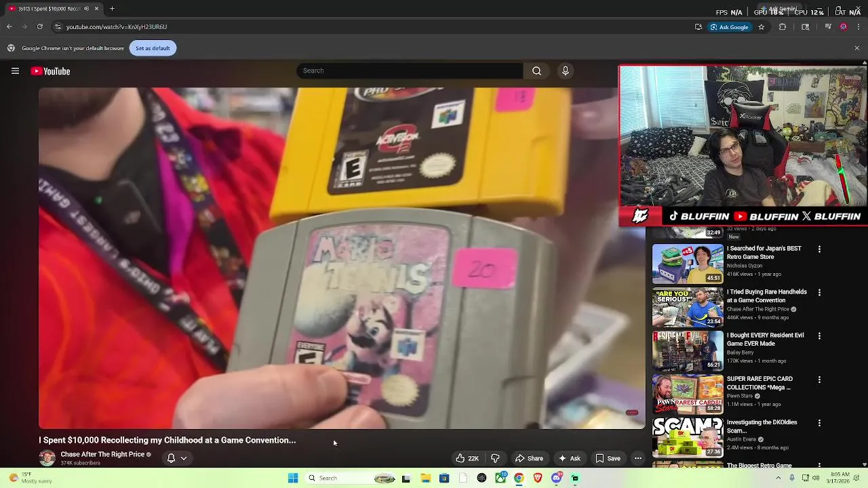Screen dimensions: 868x488
Task: Open the more actions ellipsis under the video
Action: pyautogui.click(x=637, y=458)
